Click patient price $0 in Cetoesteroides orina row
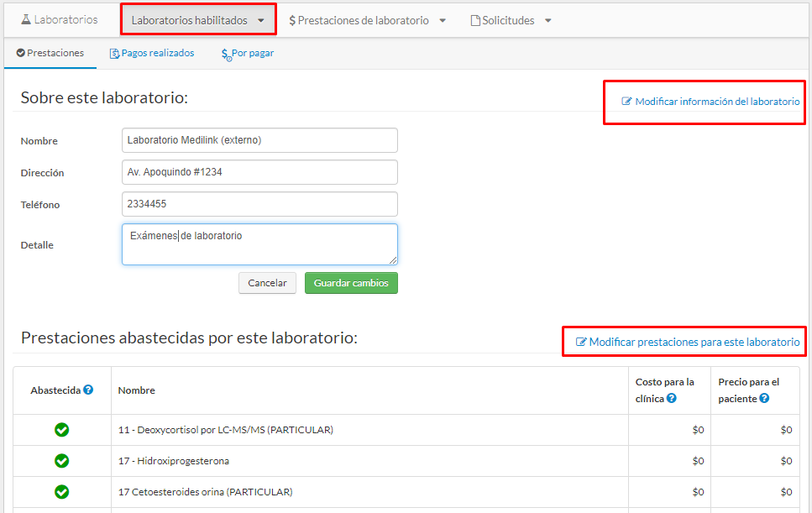The height and width of the screenshot is (513, 812). tap(786, 492)
